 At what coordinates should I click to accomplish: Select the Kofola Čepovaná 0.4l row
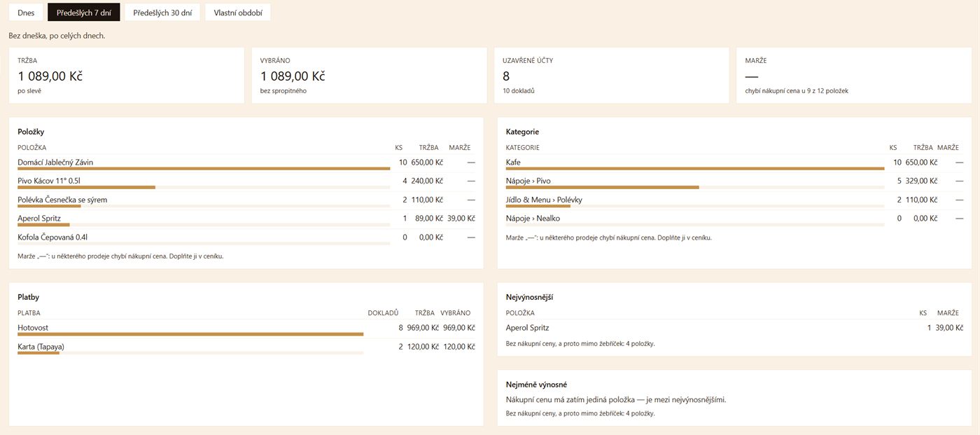pos(246,239)
